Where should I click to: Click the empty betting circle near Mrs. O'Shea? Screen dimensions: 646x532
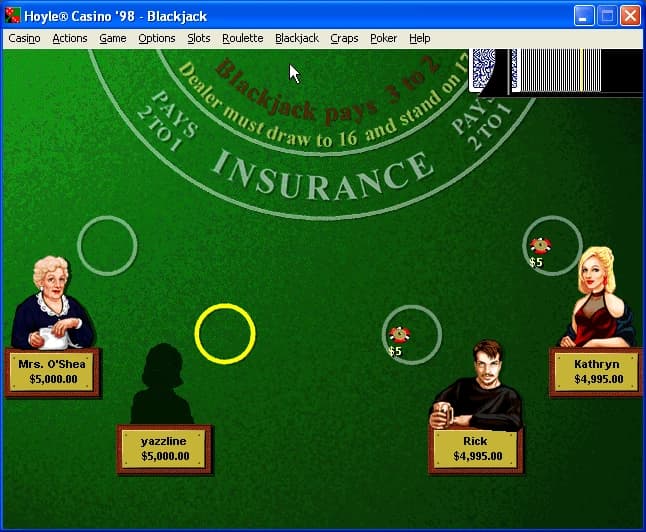click(107, 246)
